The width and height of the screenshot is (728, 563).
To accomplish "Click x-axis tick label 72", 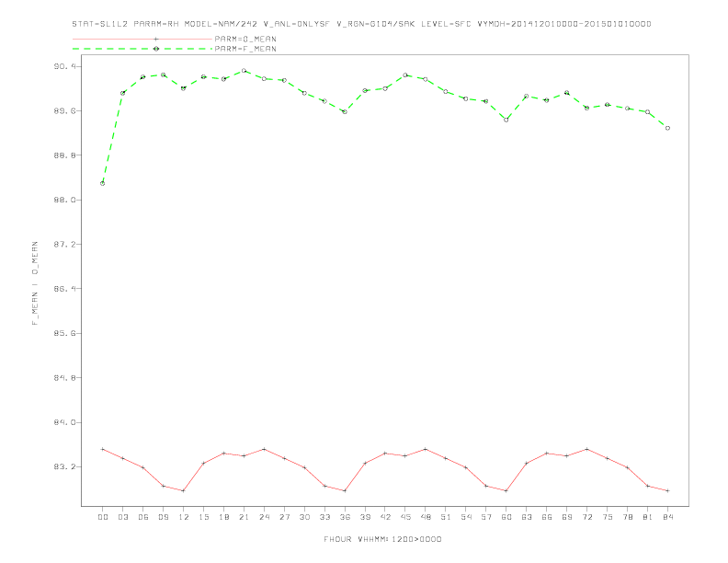I will pyautogui.click(x=587, y=517).
